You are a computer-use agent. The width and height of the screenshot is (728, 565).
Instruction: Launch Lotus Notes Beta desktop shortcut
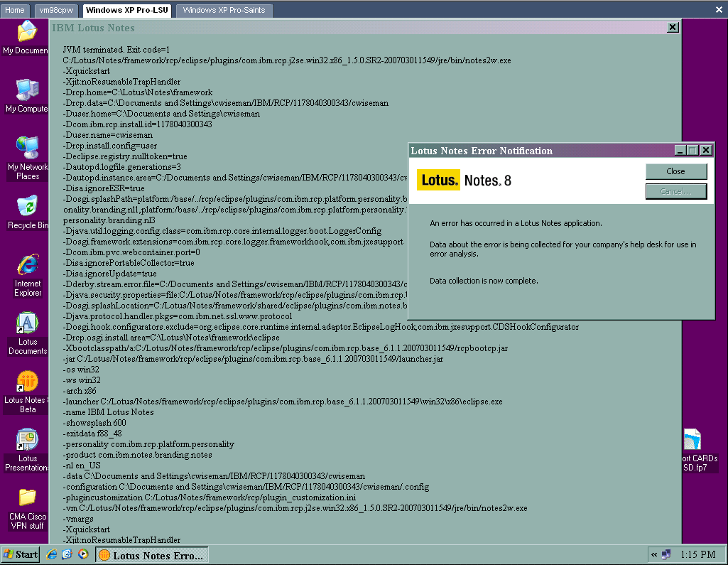point(26,392)
